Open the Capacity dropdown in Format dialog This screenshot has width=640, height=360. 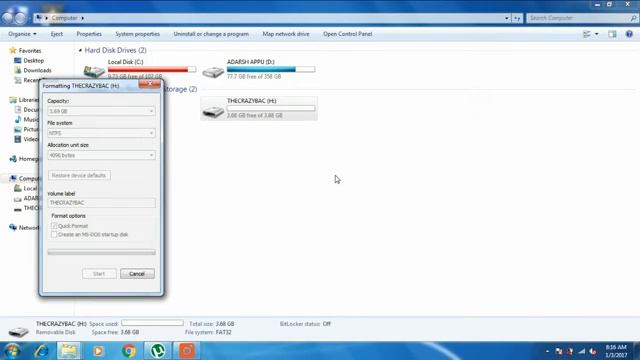tap(101, 111)
